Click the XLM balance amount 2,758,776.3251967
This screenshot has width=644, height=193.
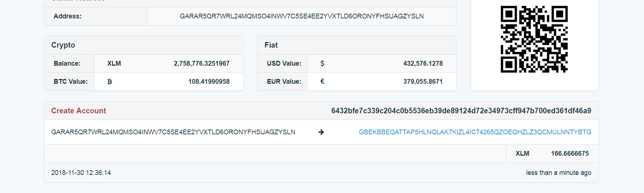(202, 63)
